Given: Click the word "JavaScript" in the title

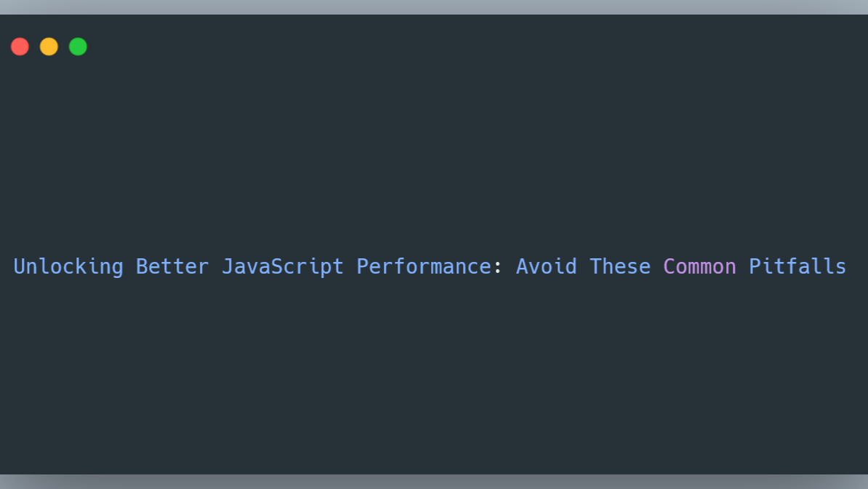Looking at the screenshot, I should [282, 266].
